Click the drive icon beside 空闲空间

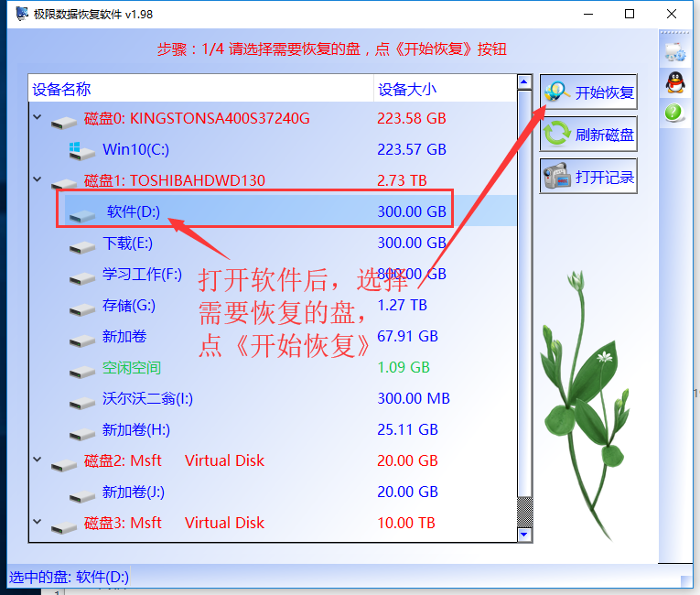[x=82, y=372]
